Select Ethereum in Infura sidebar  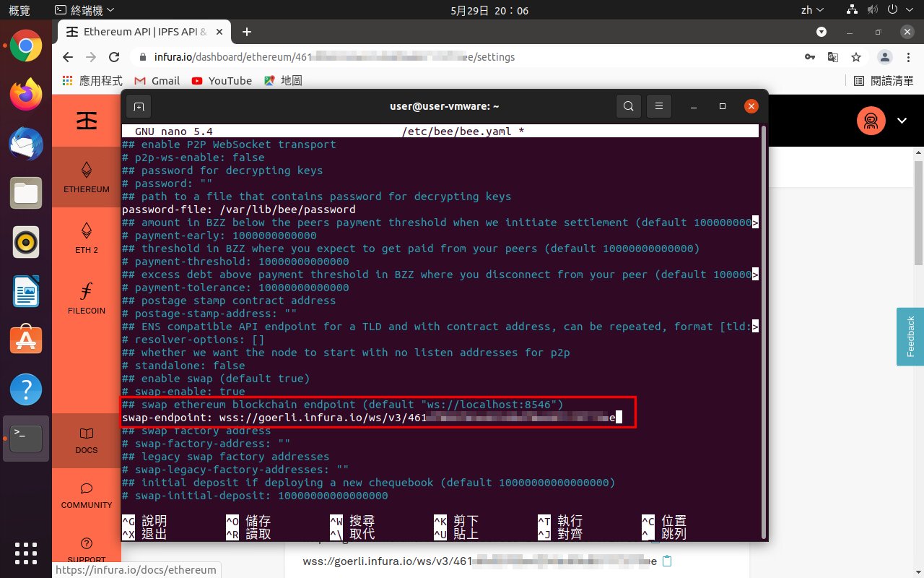click(87, 178)
